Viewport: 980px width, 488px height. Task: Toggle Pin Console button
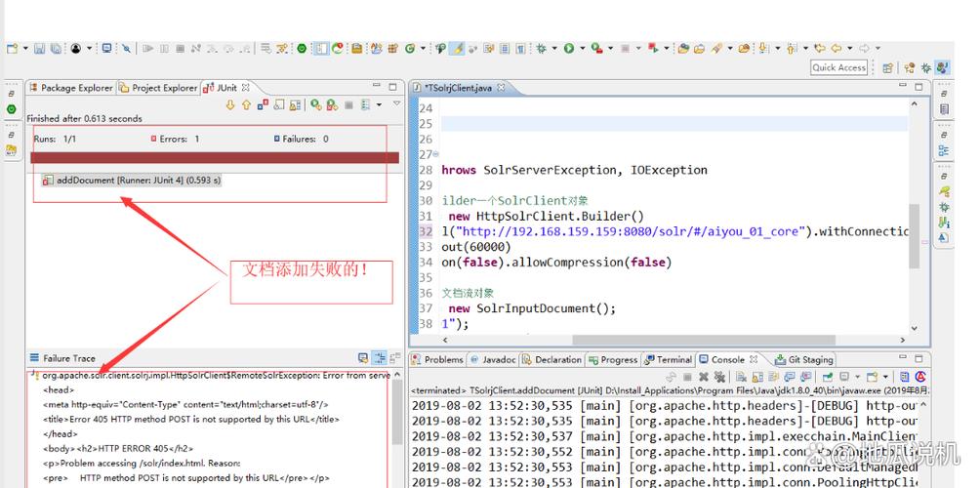(828, 377)
